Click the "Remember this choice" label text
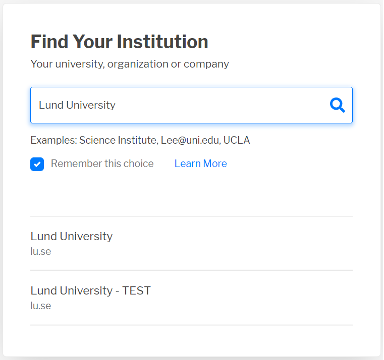 (x=102, y=163)
